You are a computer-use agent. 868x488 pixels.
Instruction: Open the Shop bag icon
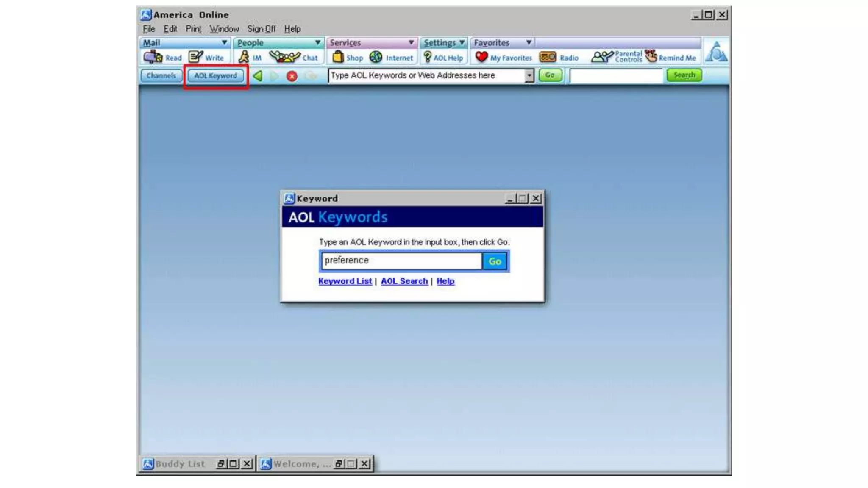[338, 57]
